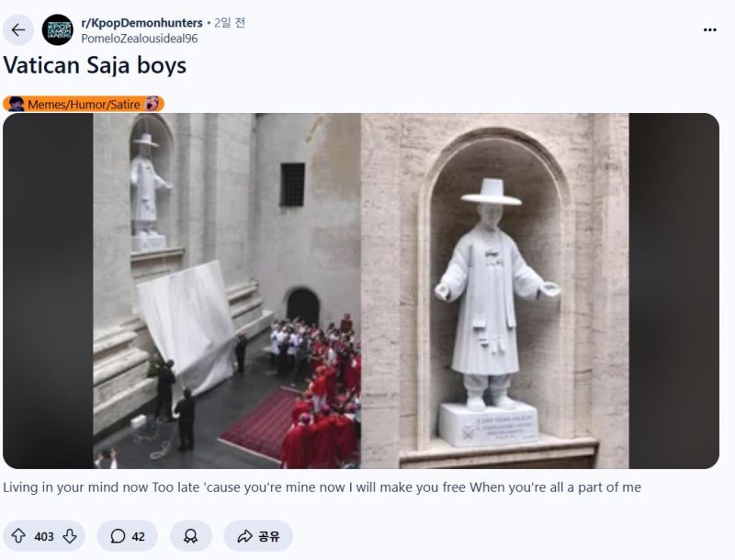The height and width of the screenshot is (560, 735).
Task: Open the three-dot post options menu
Action: pos(709,30)
